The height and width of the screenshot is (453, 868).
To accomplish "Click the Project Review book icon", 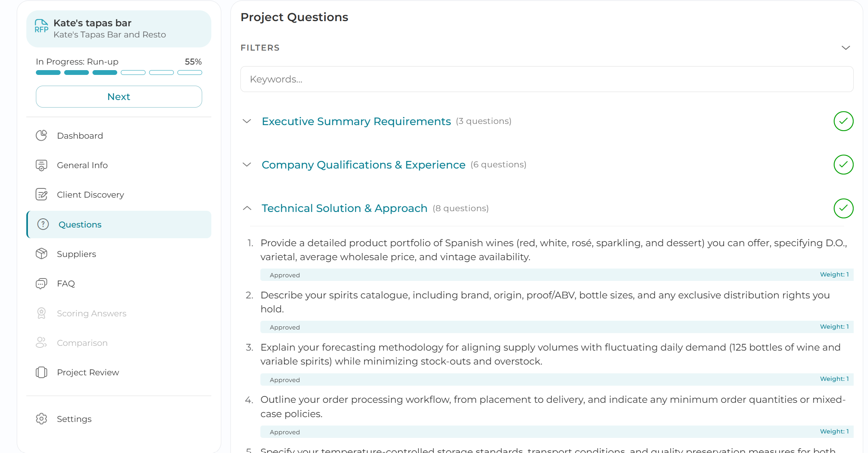I will coord(42,372).
